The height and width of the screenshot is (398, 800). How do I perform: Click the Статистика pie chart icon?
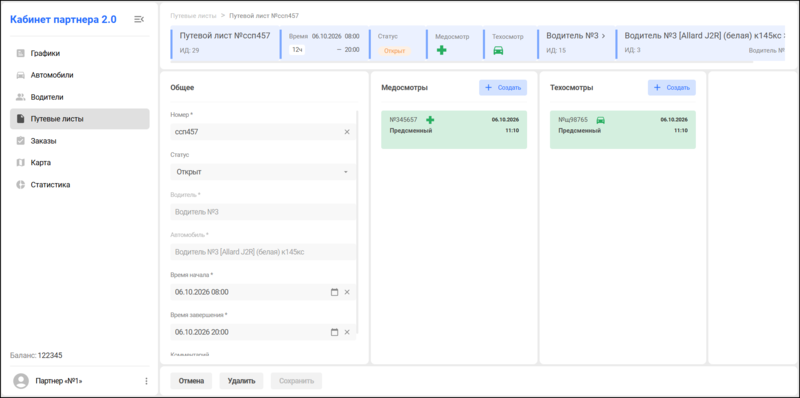pos(20,185)
